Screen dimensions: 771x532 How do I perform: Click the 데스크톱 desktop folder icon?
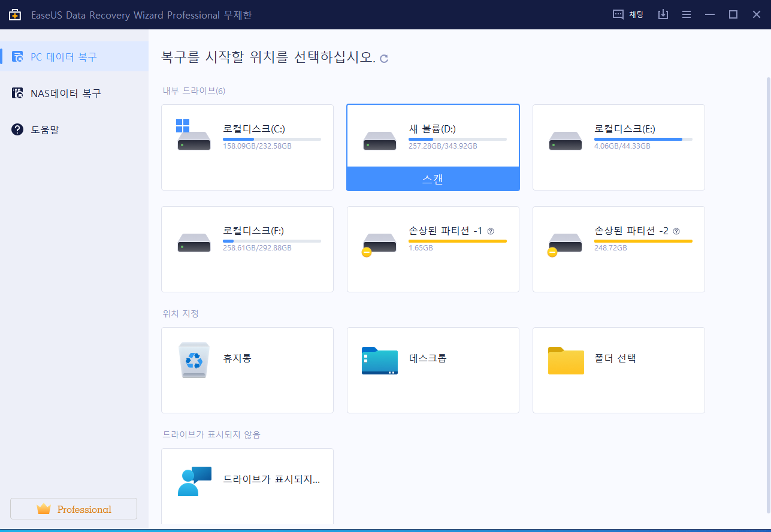click(380, 360)
